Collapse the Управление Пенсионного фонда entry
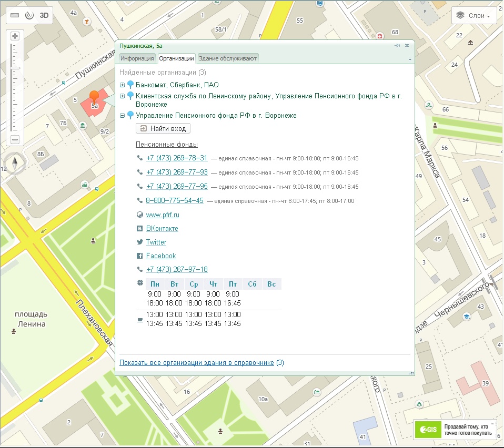Image resolution: width=504 pixels, height=448 pixels. click(122, 116)
